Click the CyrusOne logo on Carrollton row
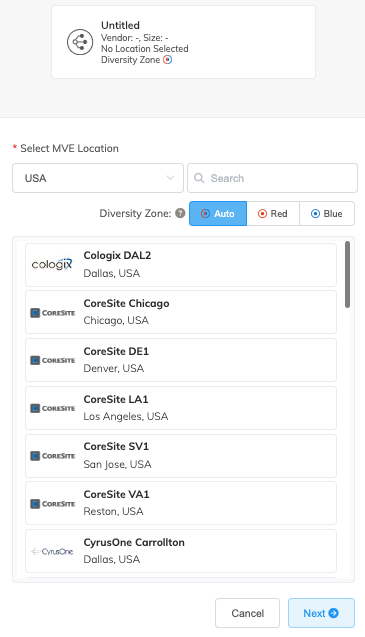Image resolution: width=365 pixels, height=637 pixels. point(52,551)
